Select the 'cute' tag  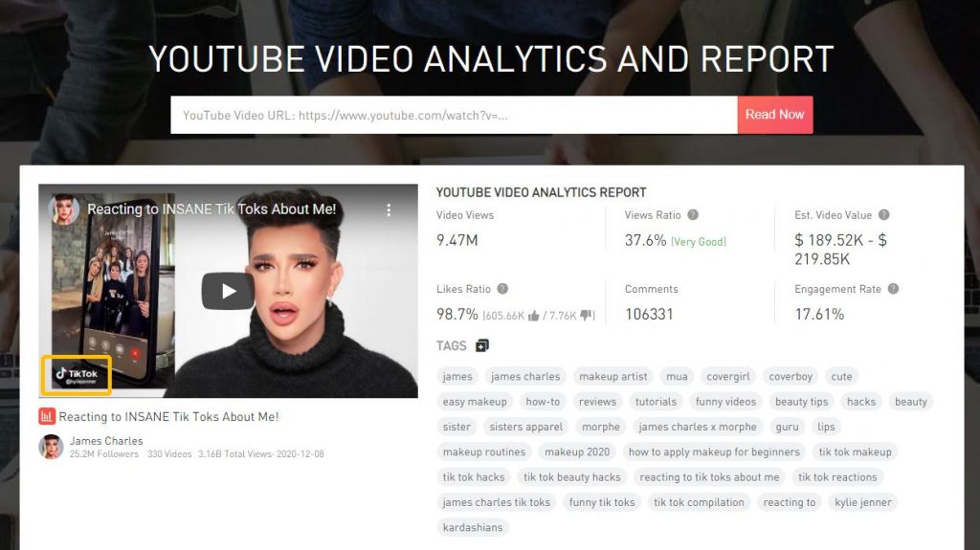tap(841, 376)
